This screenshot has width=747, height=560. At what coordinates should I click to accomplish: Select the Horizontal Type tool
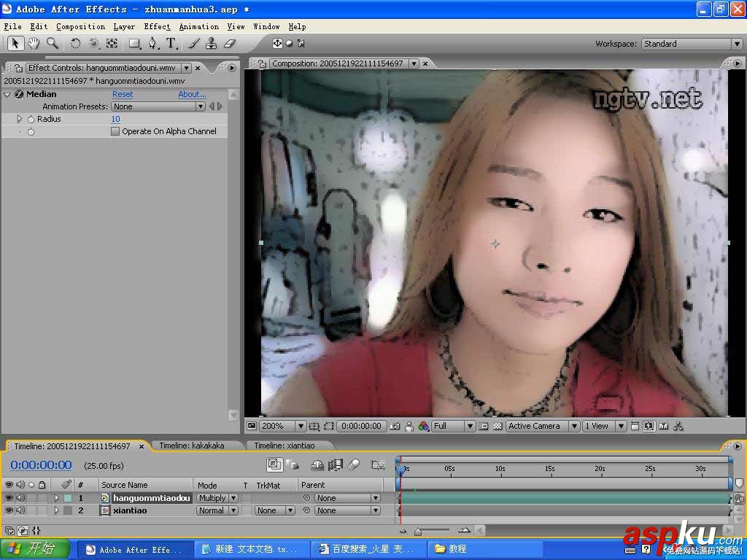(x=171, y=43)
